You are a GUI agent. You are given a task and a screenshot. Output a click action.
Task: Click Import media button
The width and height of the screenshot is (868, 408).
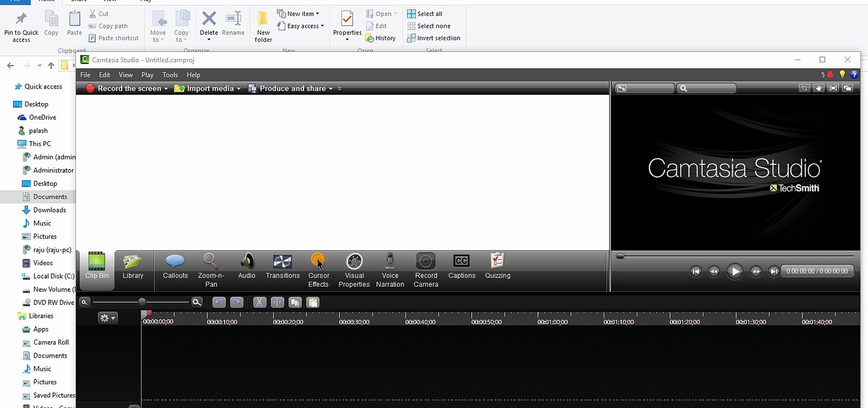pos(204,88)
